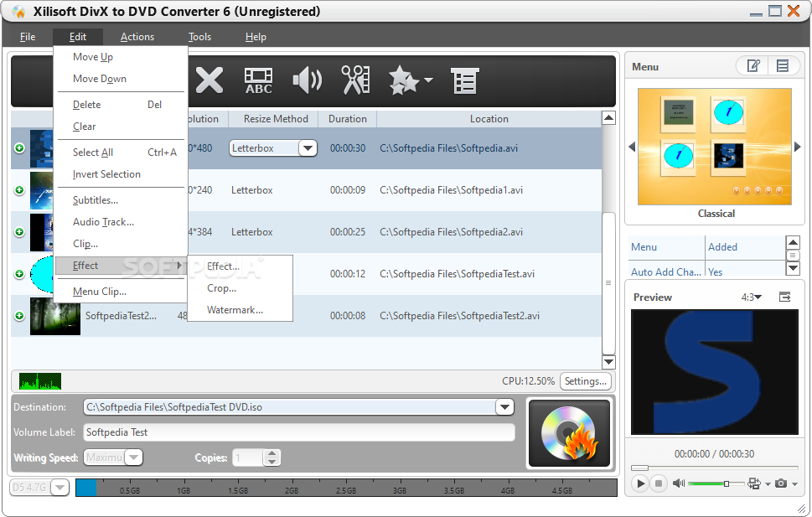The height and width of the screenshot is (517, 812).
Task: Select the Classical menu template thumbnail
Action: pyautogui.click(x=715, y=147)
